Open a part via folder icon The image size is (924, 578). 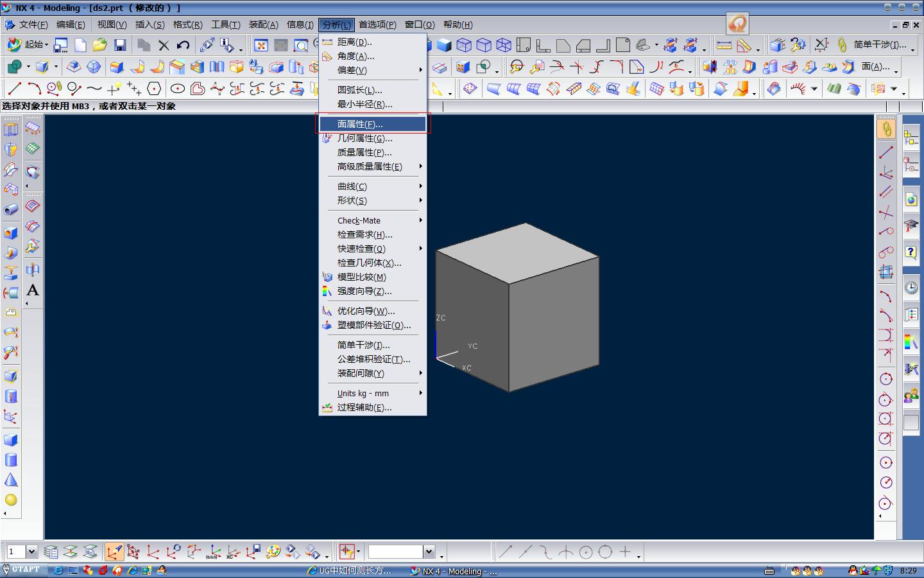pyautogui.click(x=99, y=45)
